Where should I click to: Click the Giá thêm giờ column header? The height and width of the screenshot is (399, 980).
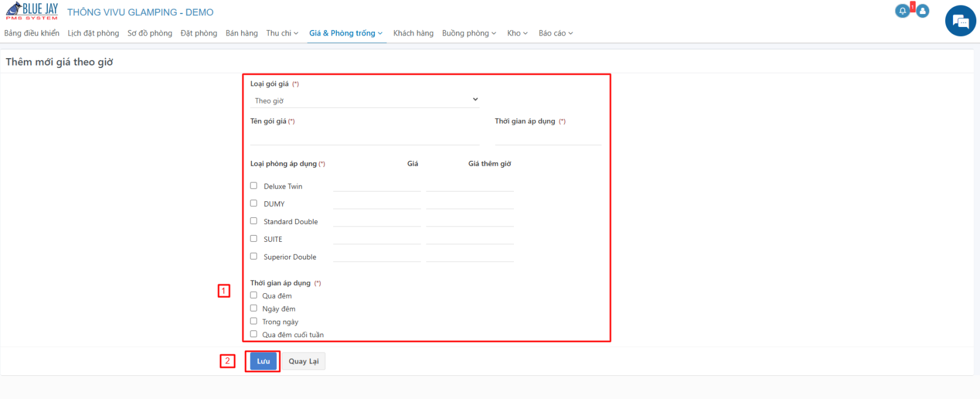[489, 163]
